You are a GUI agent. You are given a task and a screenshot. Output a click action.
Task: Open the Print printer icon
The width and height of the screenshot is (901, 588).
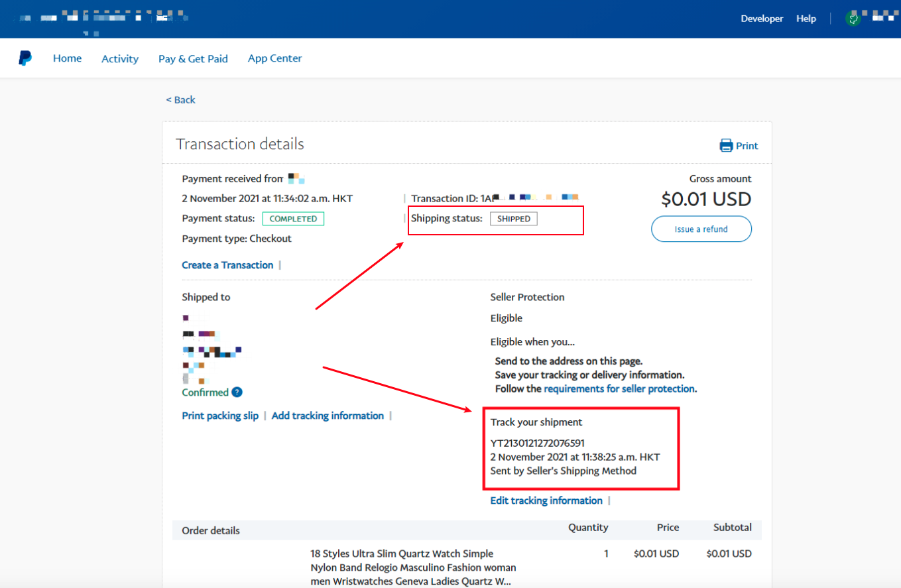pyautogui.click(x=726, y=146)
